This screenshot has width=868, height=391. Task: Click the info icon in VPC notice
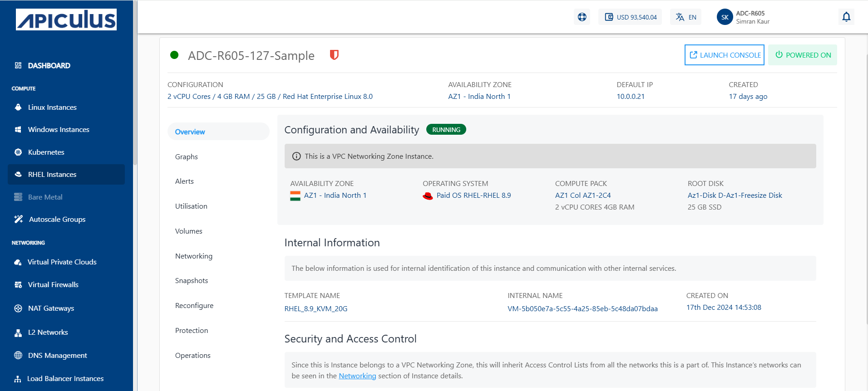coord(296,156)
